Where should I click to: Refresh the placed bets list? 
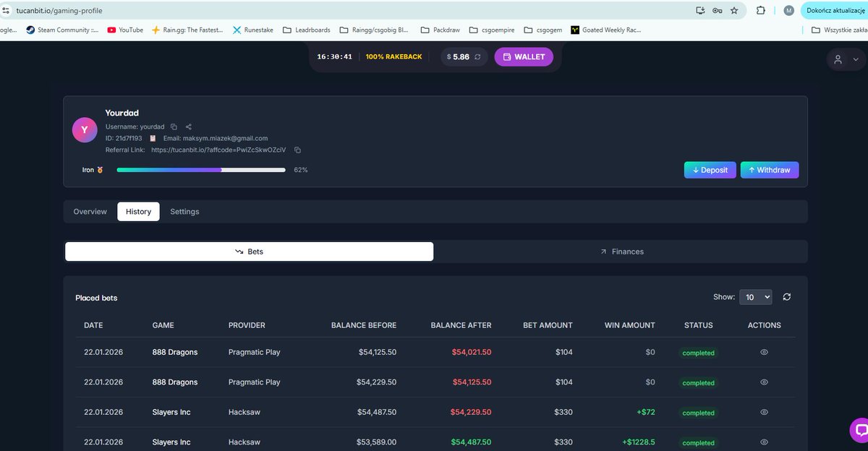coord(787,297)
